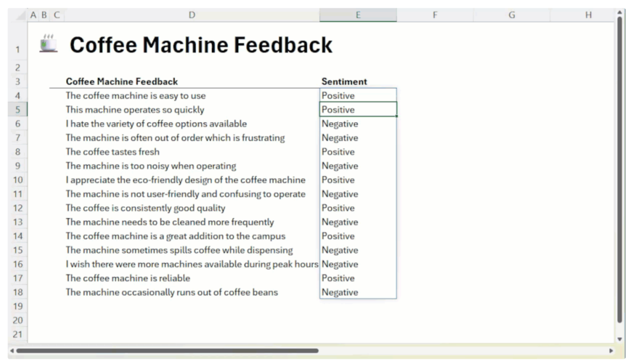Click the large Coffee Machine Feedback title

(201, 44)
